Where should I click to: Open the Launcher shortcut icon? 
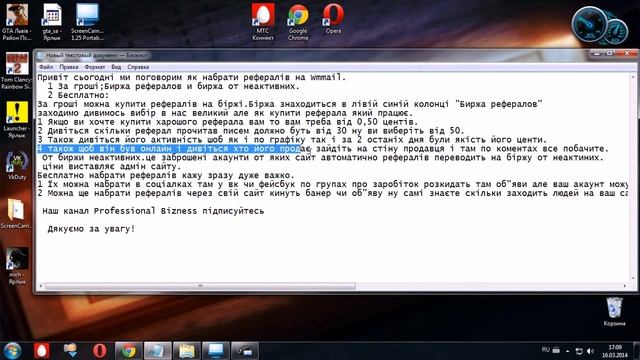17,119
